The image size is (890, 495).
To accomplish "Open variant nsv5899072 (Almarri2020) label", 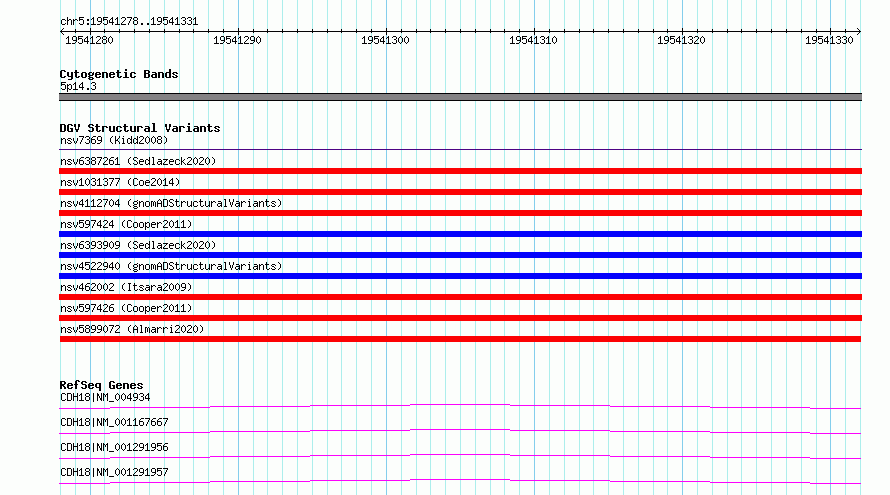I will point(132,329).
